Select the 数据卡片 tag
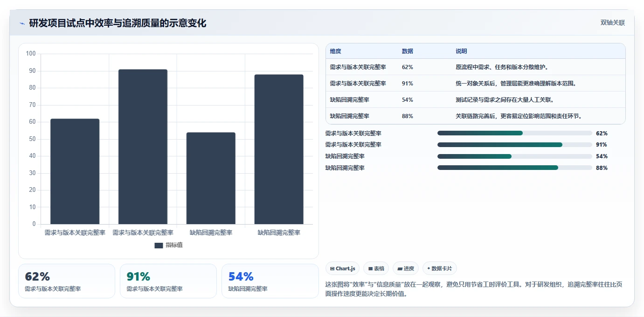 (440, 268)
